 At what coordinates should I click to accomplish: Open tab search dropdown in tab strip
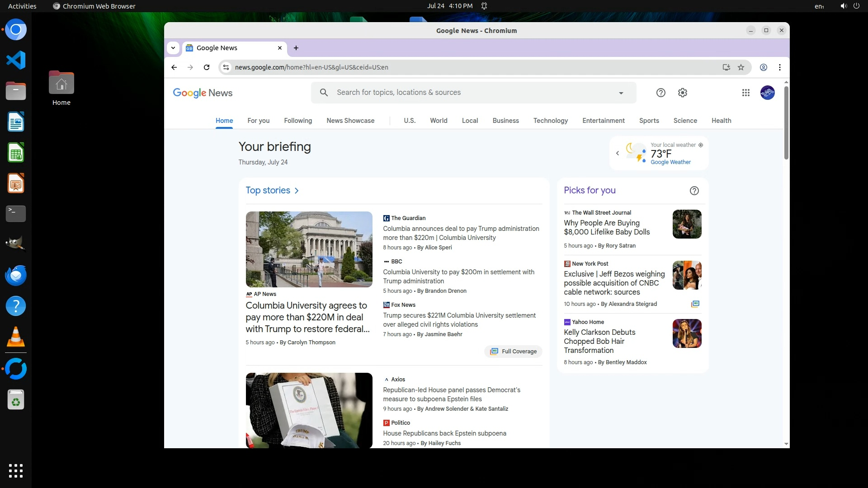173,48
